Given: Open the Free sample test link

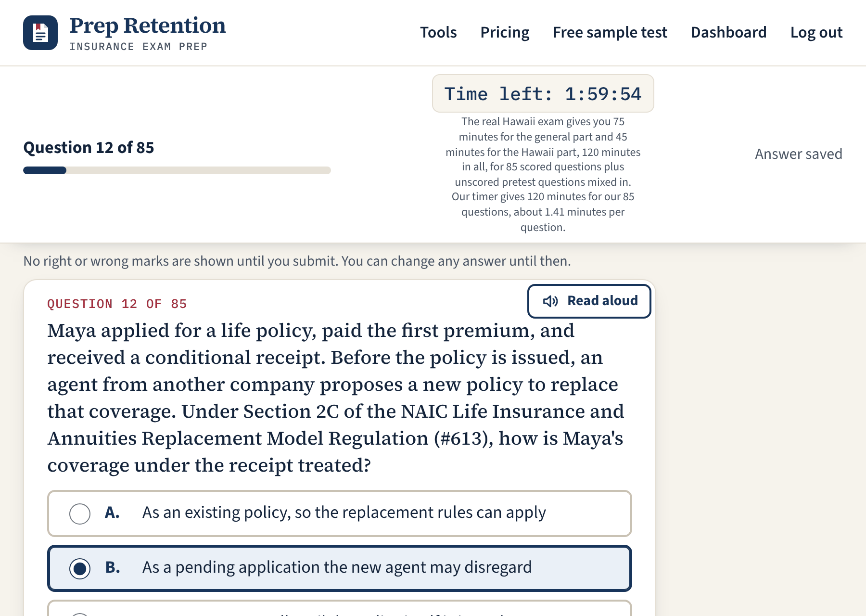Looking at the screenshot, I should click(610, 32).
